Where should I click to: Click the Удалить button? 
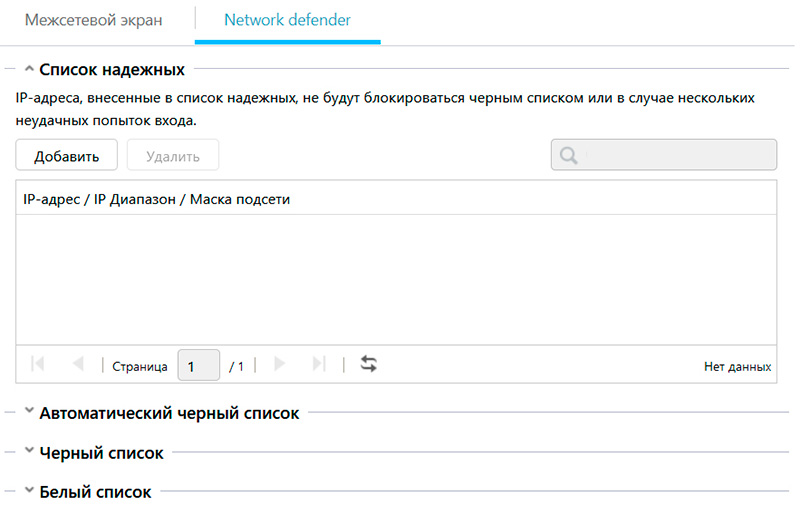tap(172, 156)
